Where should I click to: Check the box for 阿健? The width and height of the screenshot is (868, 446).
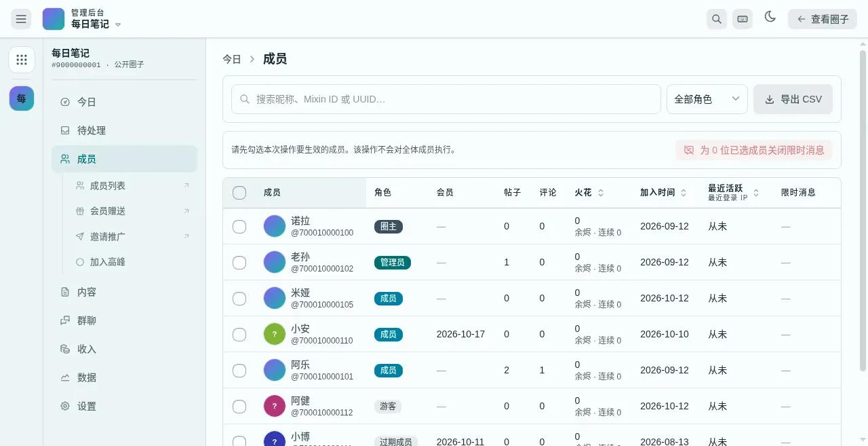(x=239, y=407)
